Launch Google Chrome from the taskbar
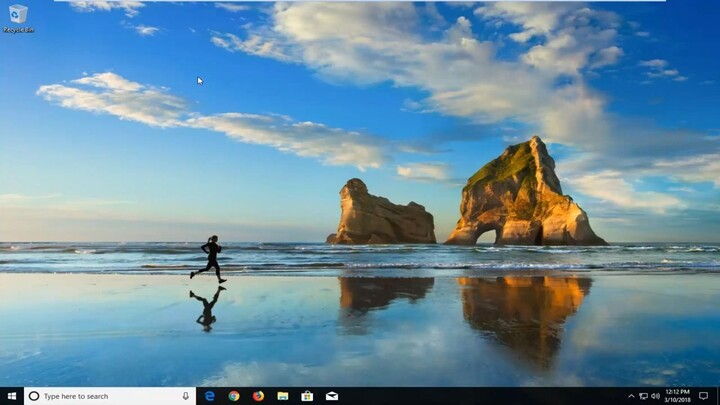This screenshot has width=720, height=405. tap(234, 396)
